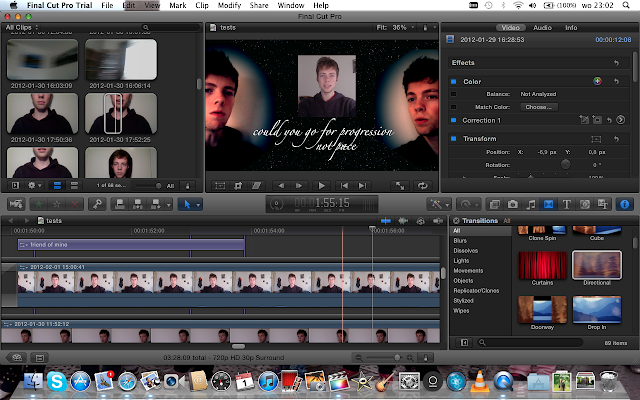Open the edit mode dropdown arrow
640x400 pixels.
169,204
